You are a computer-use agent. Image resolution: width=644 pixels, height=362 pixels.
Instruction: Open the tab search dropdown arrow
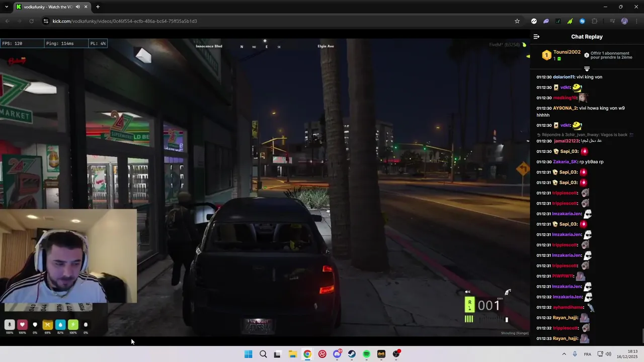pos(6,7)
